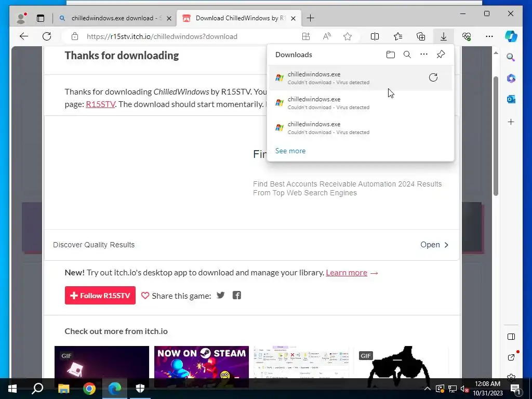Toggle split screen view

pos(375,36)
